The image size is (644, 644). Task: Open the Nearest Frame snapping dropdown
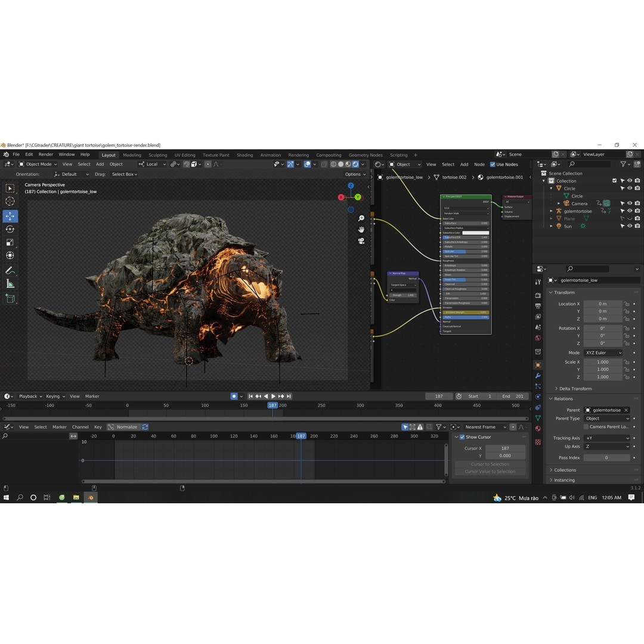[485, 427]
